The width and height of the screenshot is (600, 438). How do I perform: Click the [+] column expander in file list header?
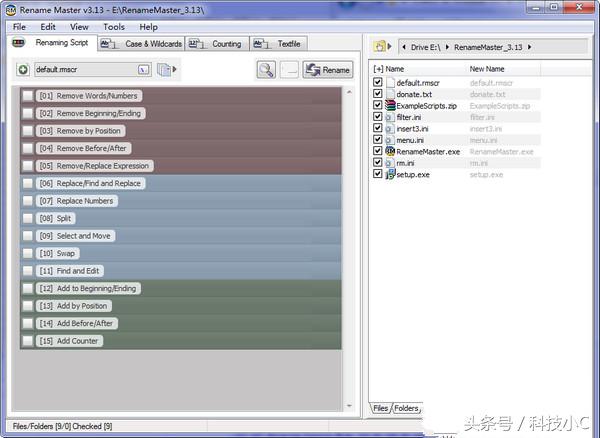click(378, 69)
